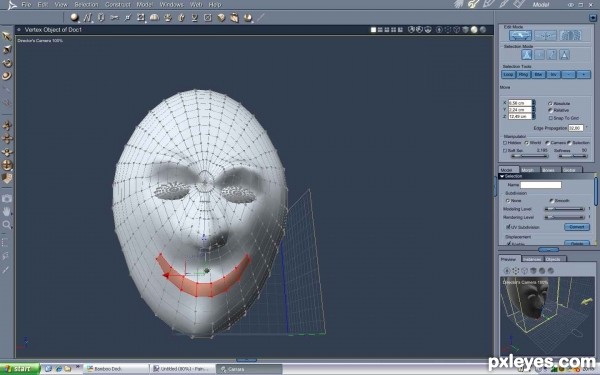
Task: Adjust the Soft Sel. radius slider
Action: tap(529, 156)
